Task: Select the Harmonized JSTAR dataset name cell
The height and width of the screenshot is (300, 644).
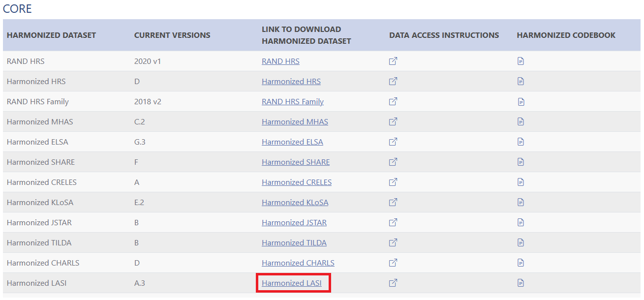Action: pos(39,223)
